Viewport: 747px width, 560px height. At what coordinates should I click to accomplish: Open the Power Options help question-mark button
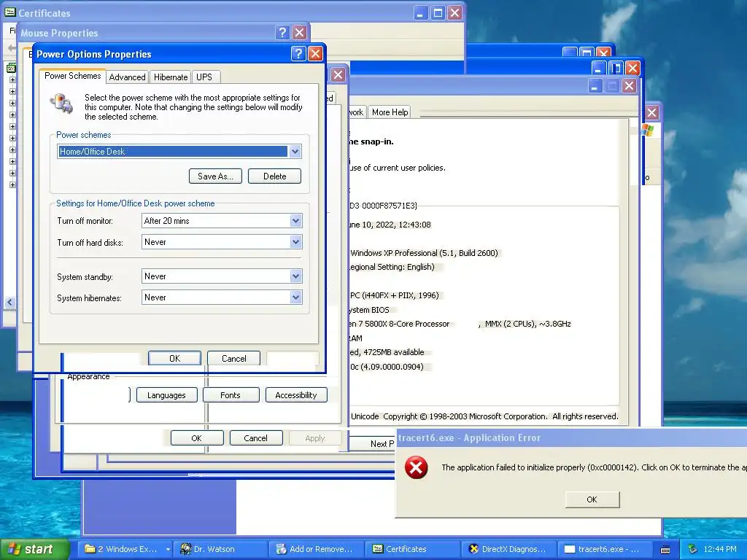(x=298, y=54)
